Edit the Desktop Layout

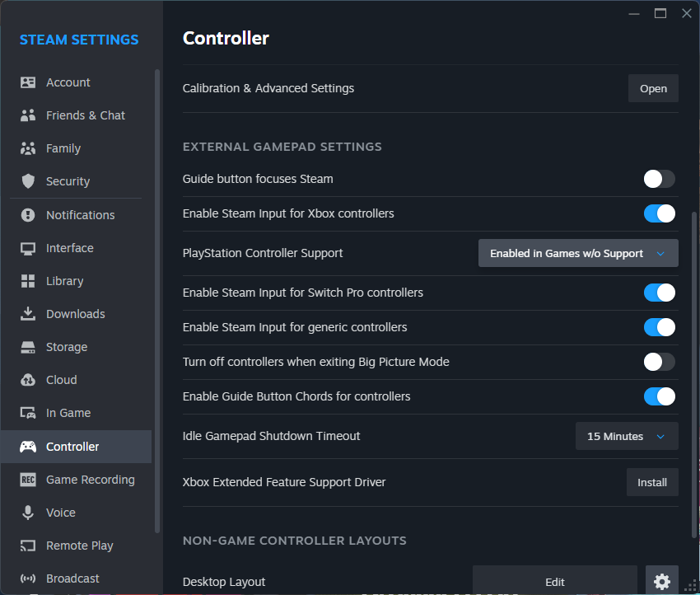tap(555, 582)
